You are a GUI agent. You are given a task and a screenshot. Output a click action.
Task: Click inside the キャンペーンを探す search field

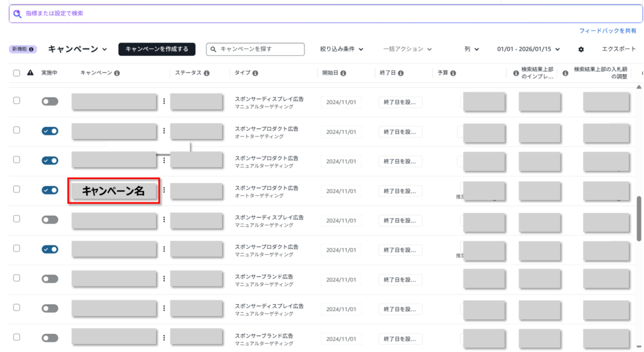255,49
